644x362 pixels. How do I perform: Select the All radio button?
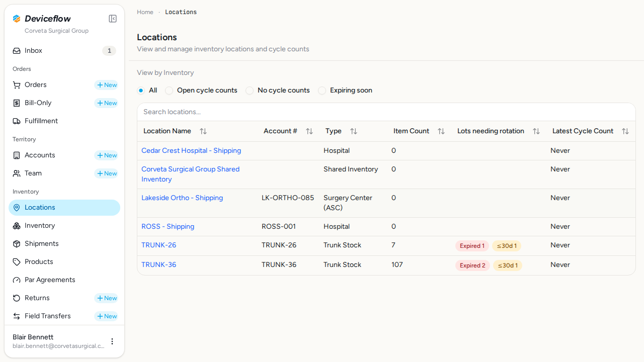pos(141,90)
